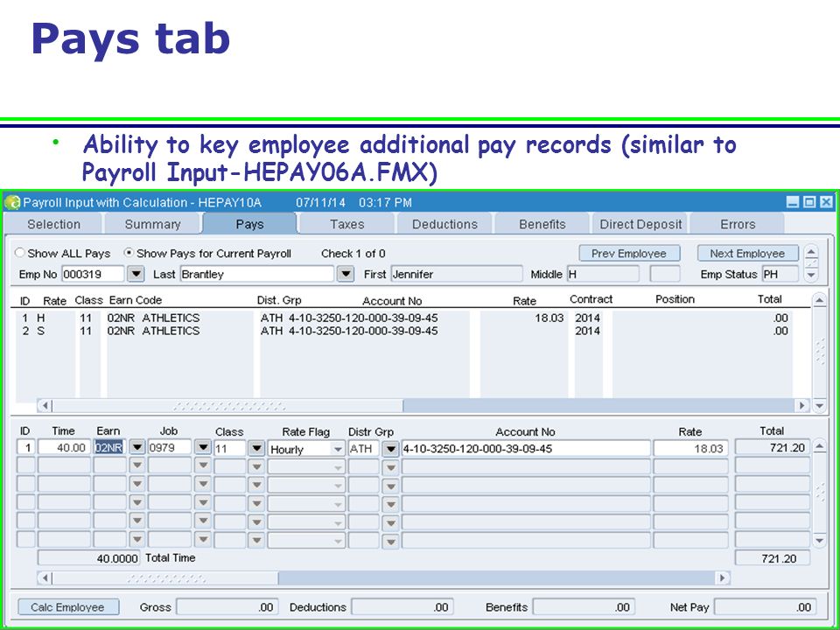Click the row Total field showing 721.20
This screenshot has width=840, height=630.
coord(772,448)
